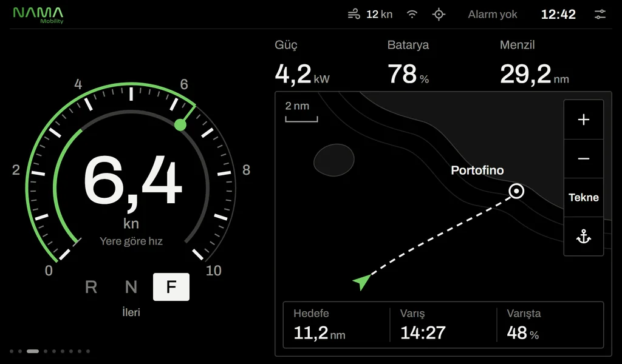Tap the anchor icon on map
This screenshot has width=622, height=364.
pos(584,237)
